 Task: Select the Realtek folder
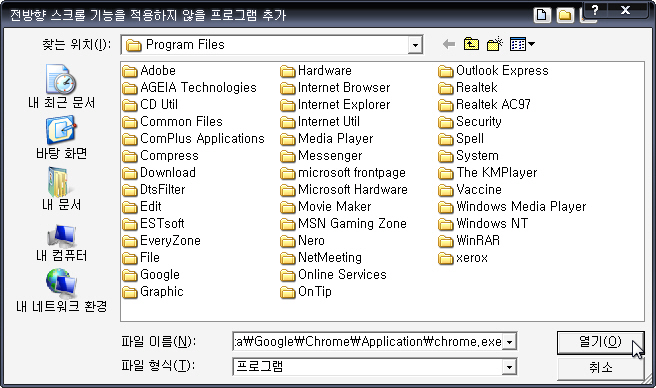(468, 88)
